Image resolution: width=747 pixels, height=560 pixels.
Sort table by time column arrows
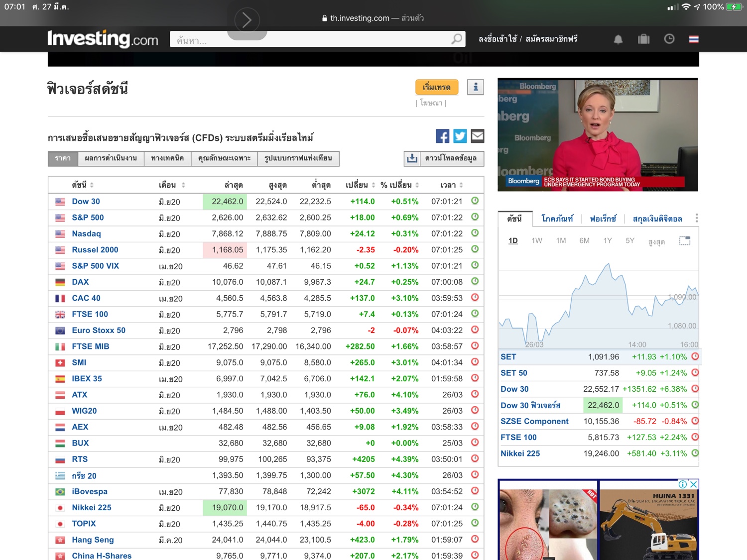click(461, 185)
